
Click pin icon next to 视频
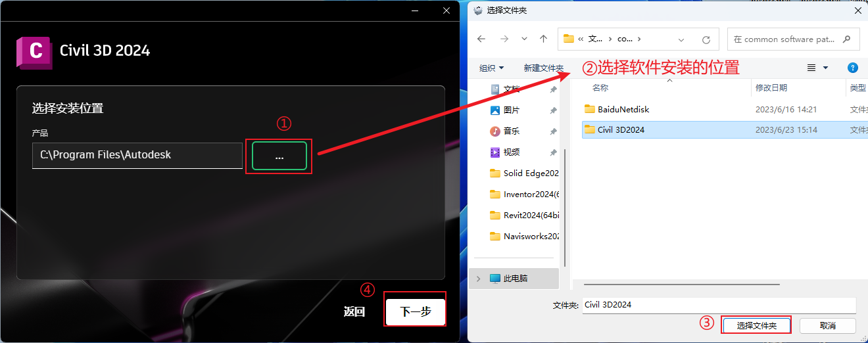553,152
